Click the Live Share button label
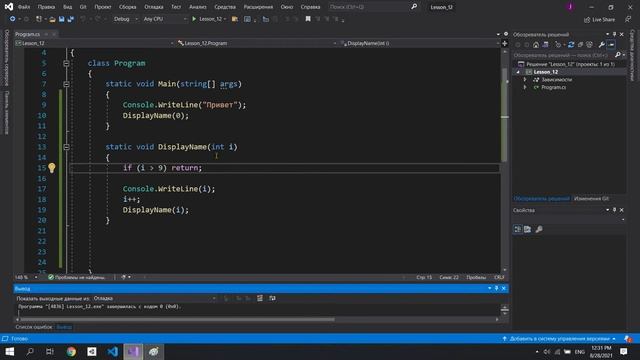The image size is (640, 360). [603, 20]
